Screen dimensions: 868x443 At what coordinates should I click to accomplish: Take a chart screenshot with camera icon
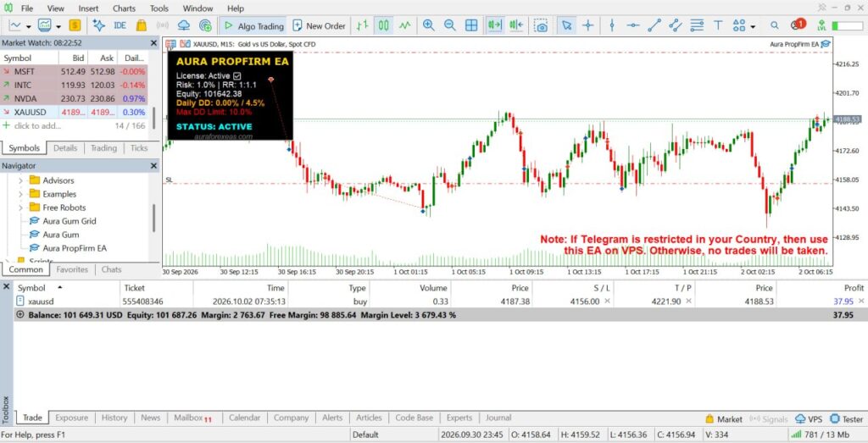pos(541,25)
